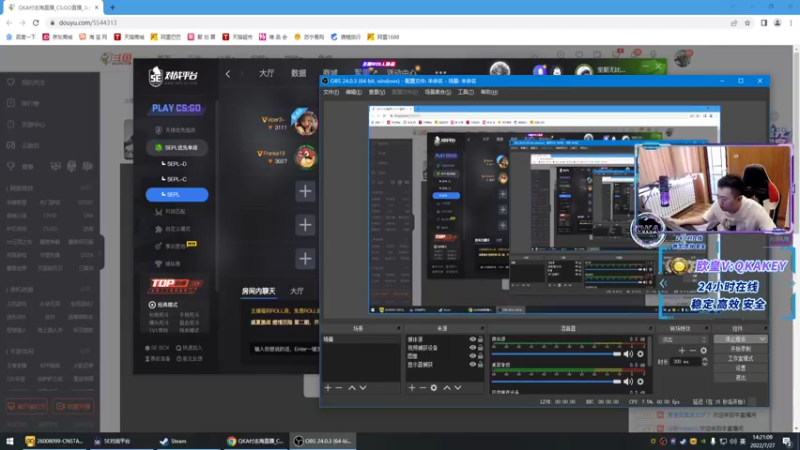Open Steam from Windows taskbar
Screen dimensions: 800x450
173,441
